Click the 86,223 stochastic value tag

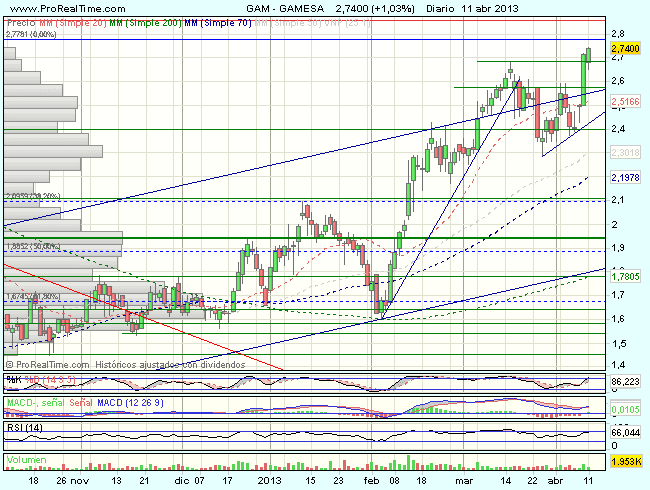coord(624,382)
